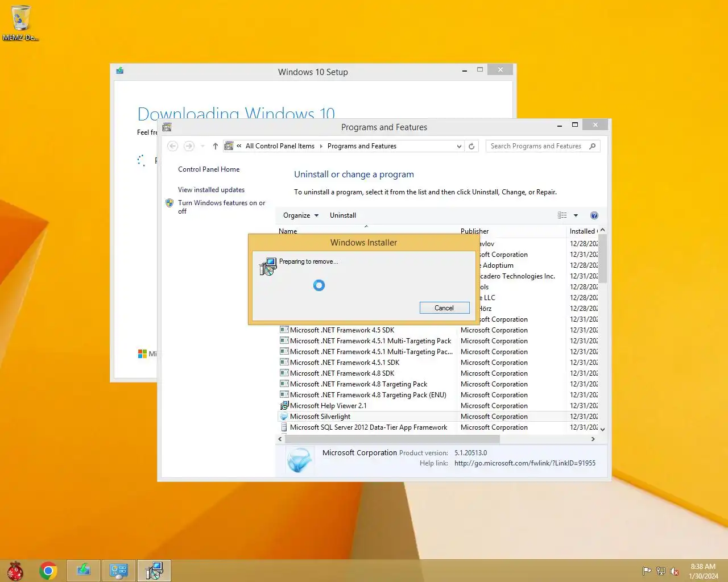Image resolution: width=728 pixels, height=582 pixels.
Task: Click Forward arrow in Programs and Features
Action: 189,146
